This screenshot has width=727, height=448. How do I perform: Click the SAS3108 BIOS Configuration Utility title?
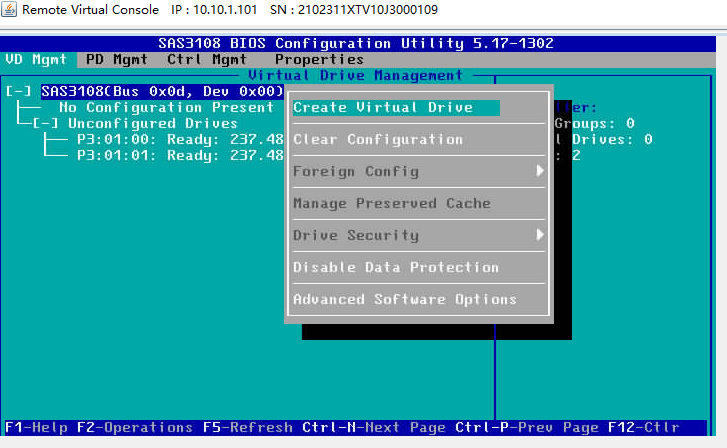click(356, 44)
